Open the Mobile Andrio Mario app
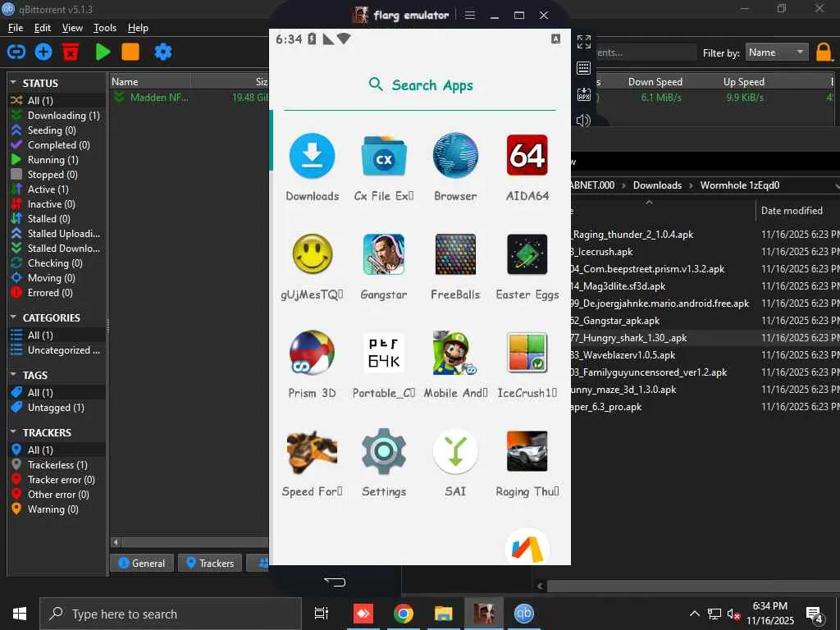This screenshot has width=840, height=630. [x=455, y=353]
